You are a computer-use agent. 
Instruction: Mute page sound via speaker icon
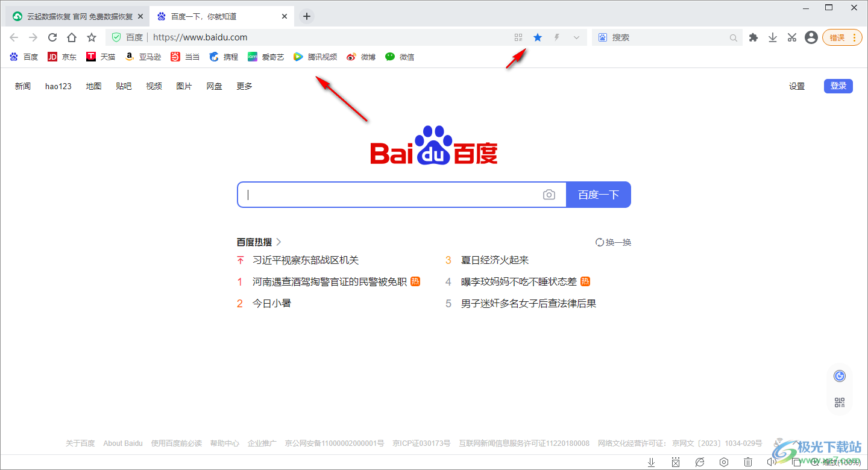coord(772,461)
